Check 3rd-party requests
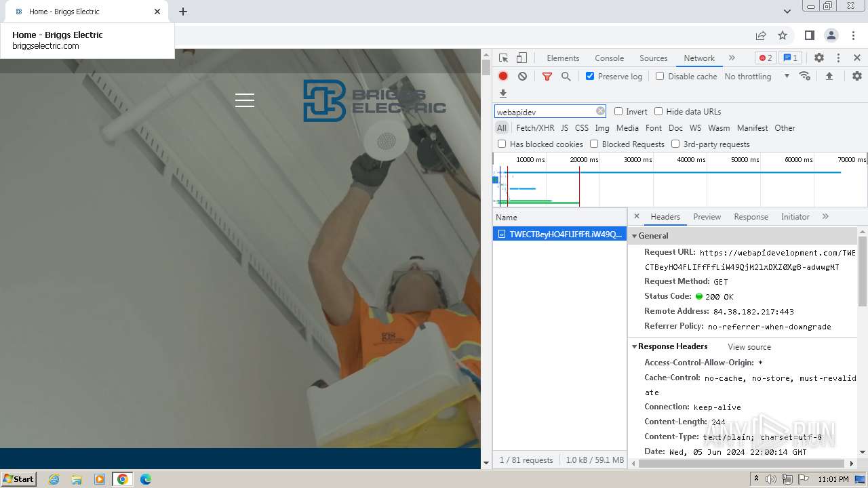Viewport: 868px width, 488px height. 675,144
